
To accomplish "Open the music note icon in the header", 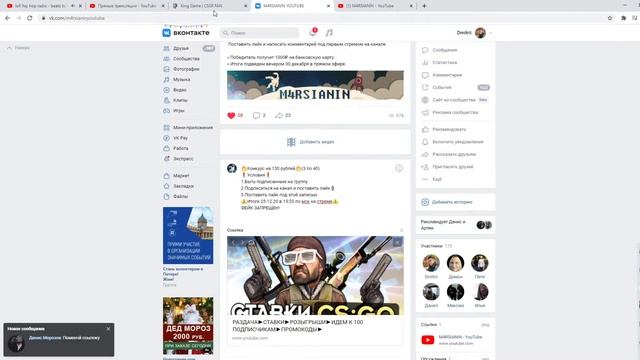I will [x=329, y=33].
